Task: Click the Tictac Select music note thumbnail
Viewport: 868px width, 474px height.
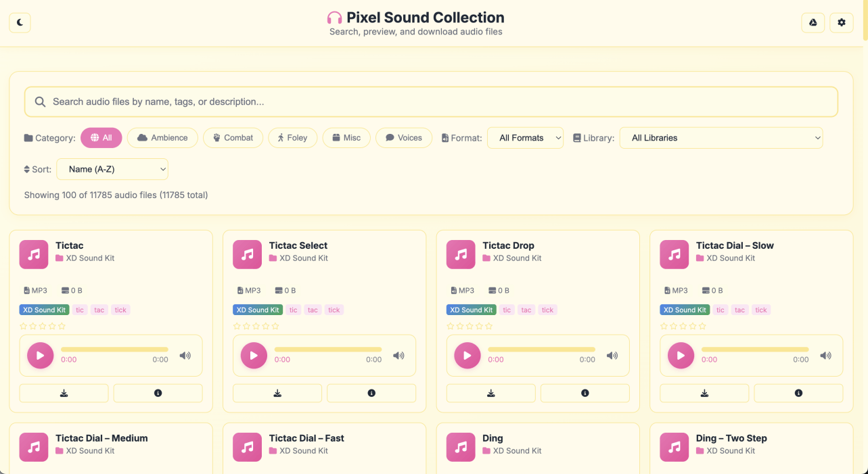Action: coord(248,254)
